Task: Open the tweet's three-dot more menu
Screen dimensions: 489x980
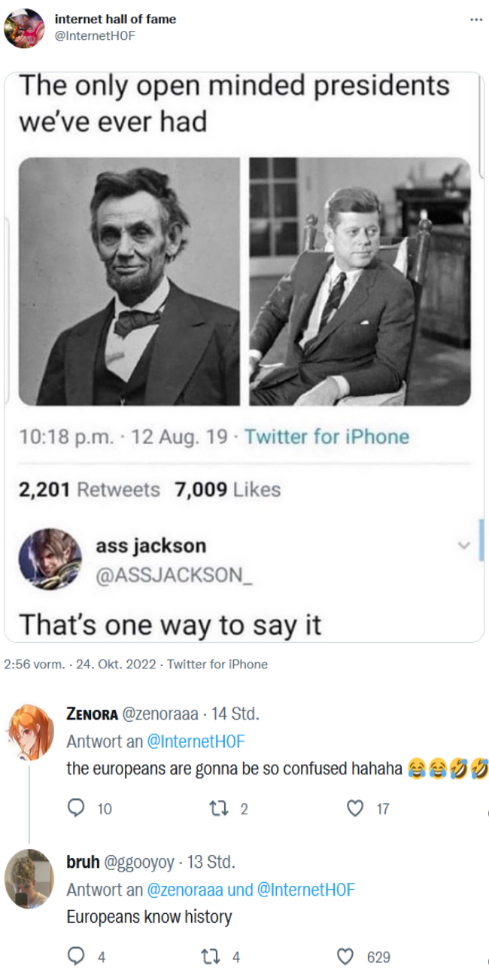Action: tap(475, 19)
